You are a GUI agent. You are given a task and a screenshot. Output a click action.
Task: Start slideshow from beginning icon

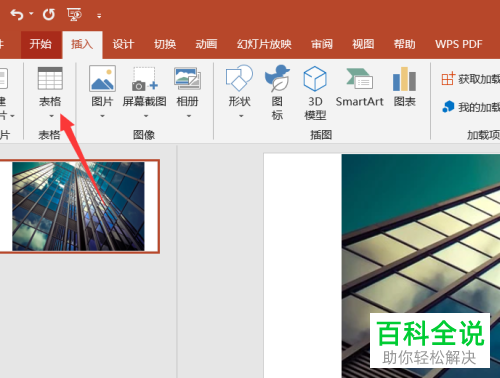(74, 14)
